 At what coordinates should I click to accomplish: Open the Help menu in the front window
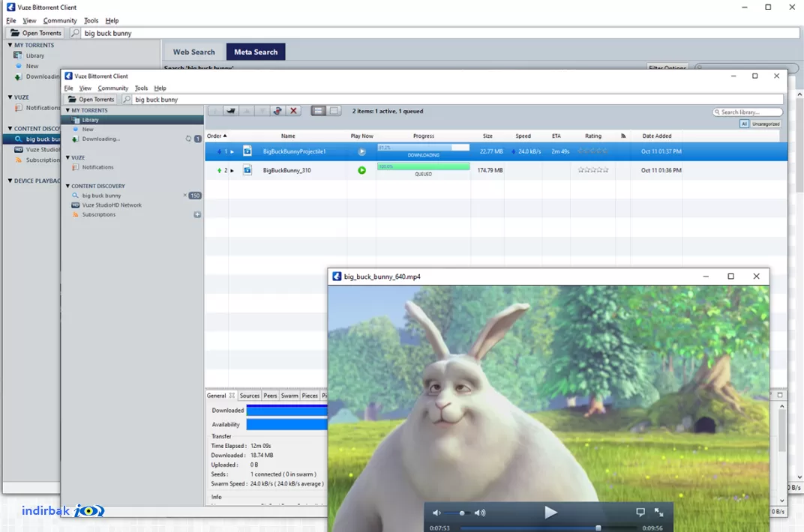point(160,88)
